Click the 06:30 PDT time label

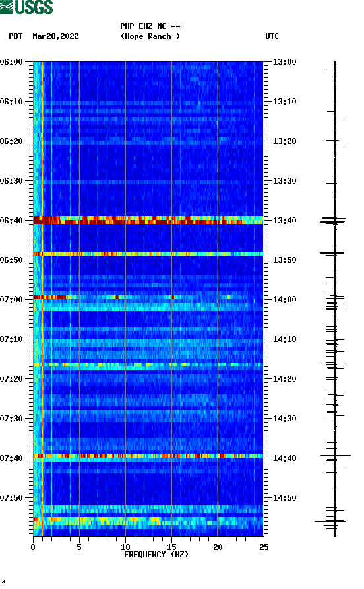(12, 181)
